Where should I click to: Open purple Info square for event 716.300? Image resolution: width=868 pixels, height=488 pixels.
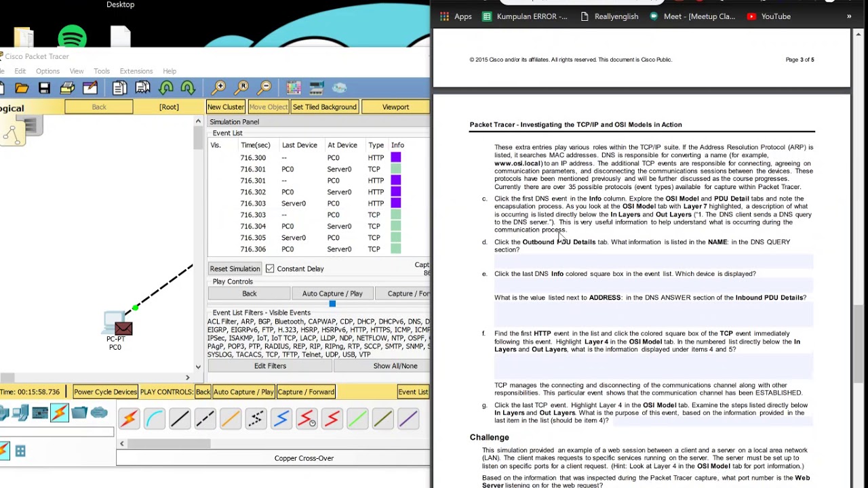tap(396, 158)
